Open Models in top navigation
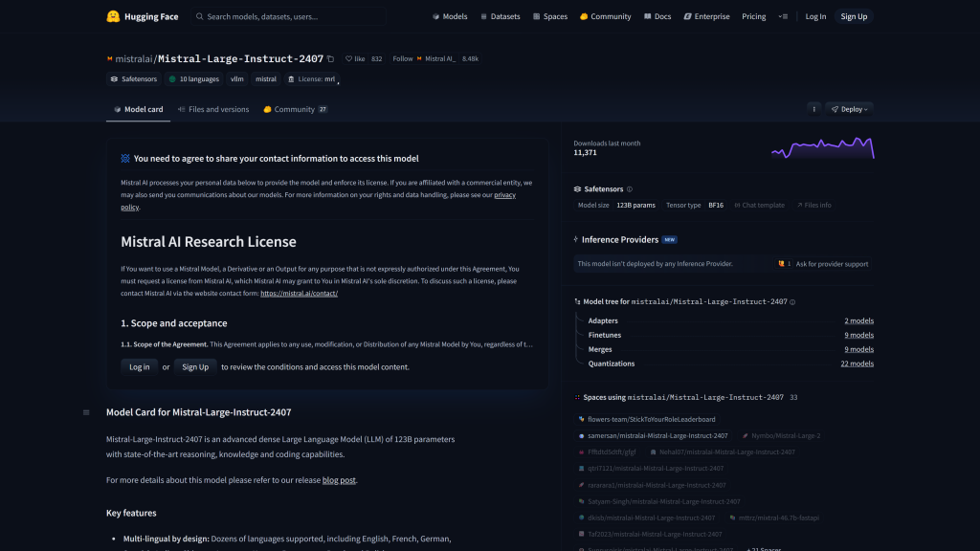 (x=450, y=16)
